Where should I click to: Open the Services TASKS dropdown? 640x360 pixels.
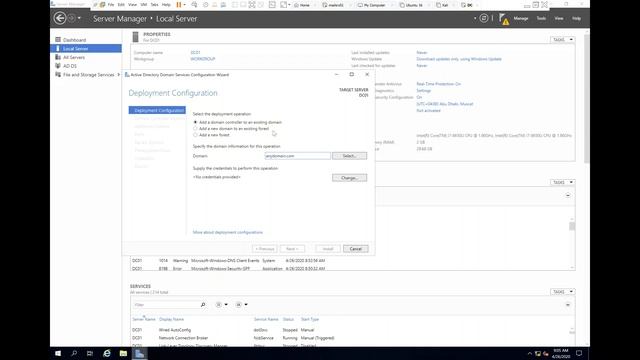click(563, 292)
